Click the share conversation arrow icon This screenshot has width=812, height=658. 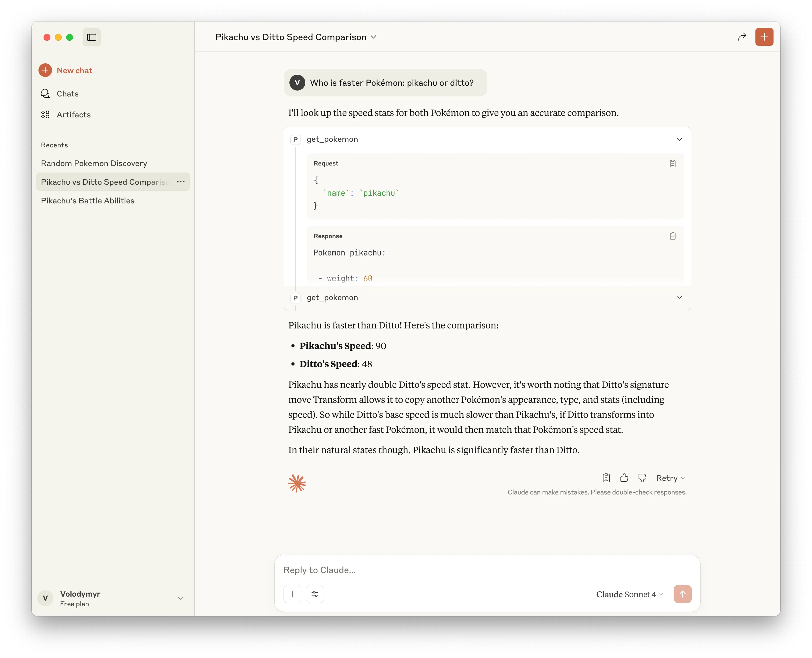click(x=742, y=37)
